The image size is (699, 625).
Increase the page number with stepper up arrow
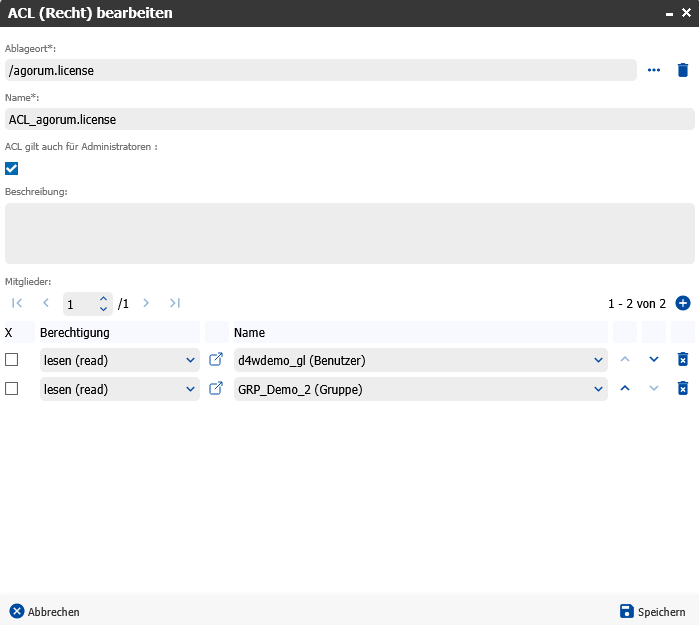point(103,298)
